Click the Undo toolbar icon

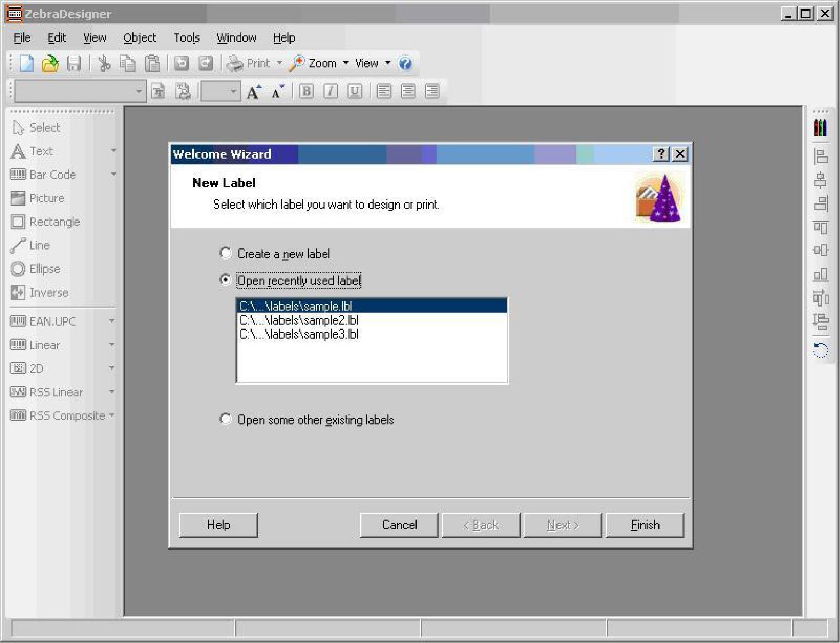pos(182,64)
